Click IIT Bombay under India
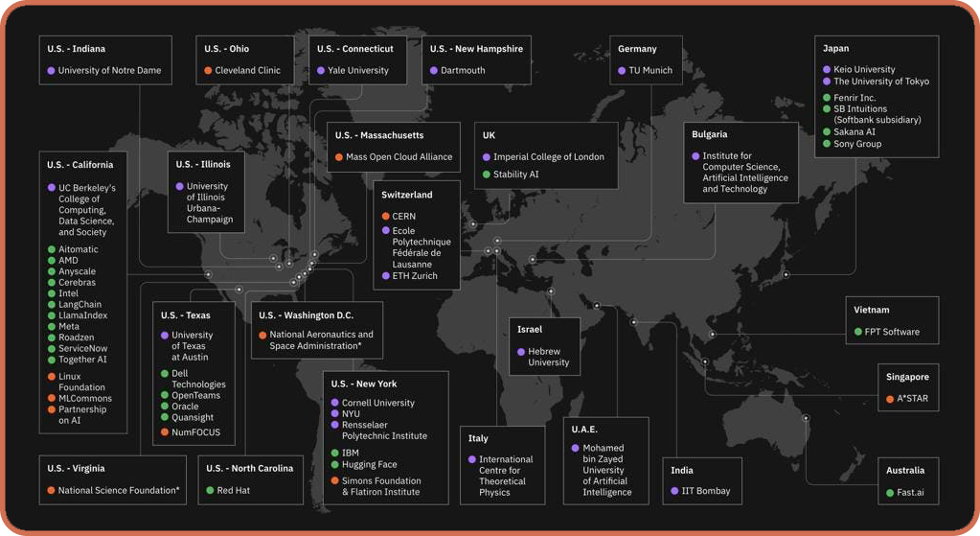This screenshot has width=980, height=536. coord(706,492)
